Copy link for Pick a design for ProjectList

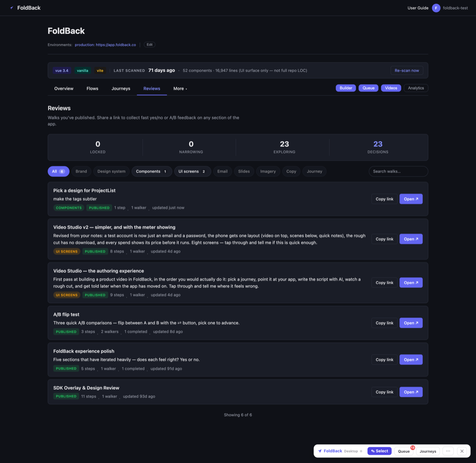tap(384, 199)
